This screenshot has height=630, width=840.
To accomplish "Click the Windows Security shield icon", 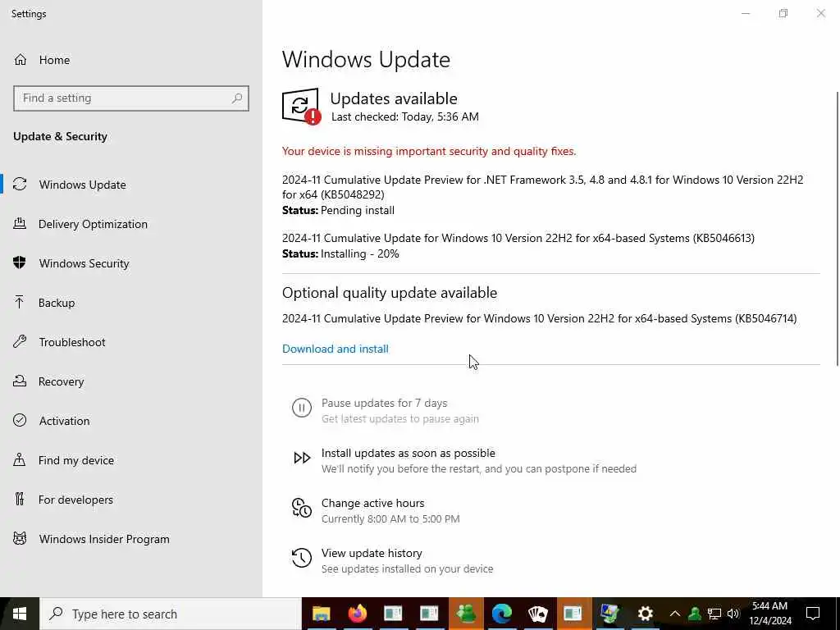I will point(20,262).
